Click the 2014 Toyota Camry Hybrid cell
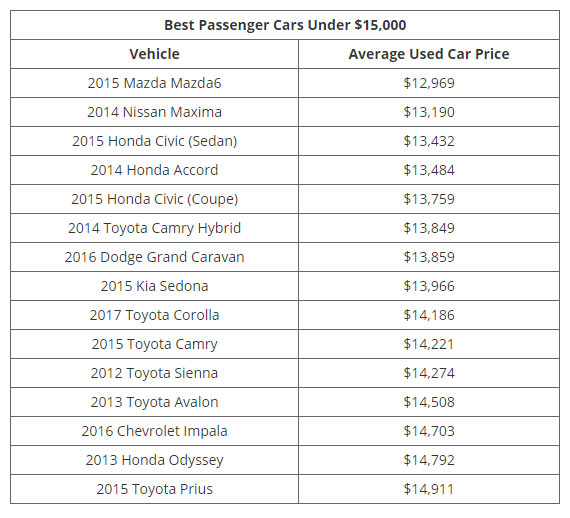 tap(154, 228)
